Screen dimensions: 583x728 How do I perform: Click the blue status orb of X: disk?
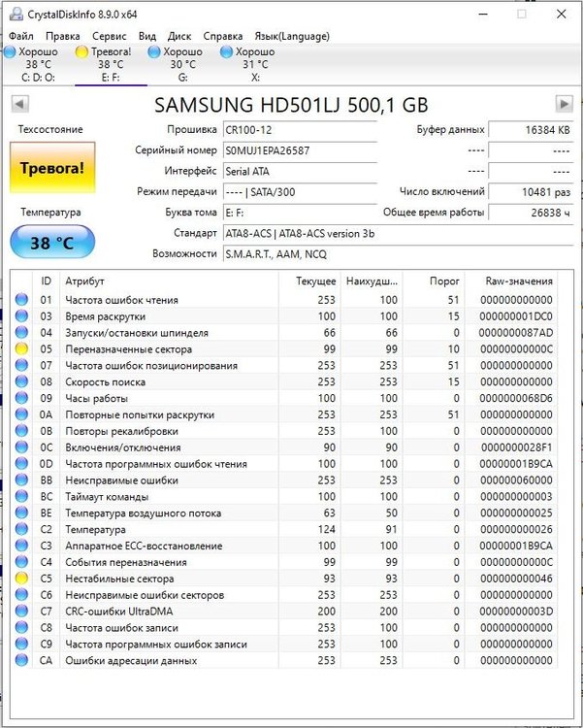click(x=227, y=52)
